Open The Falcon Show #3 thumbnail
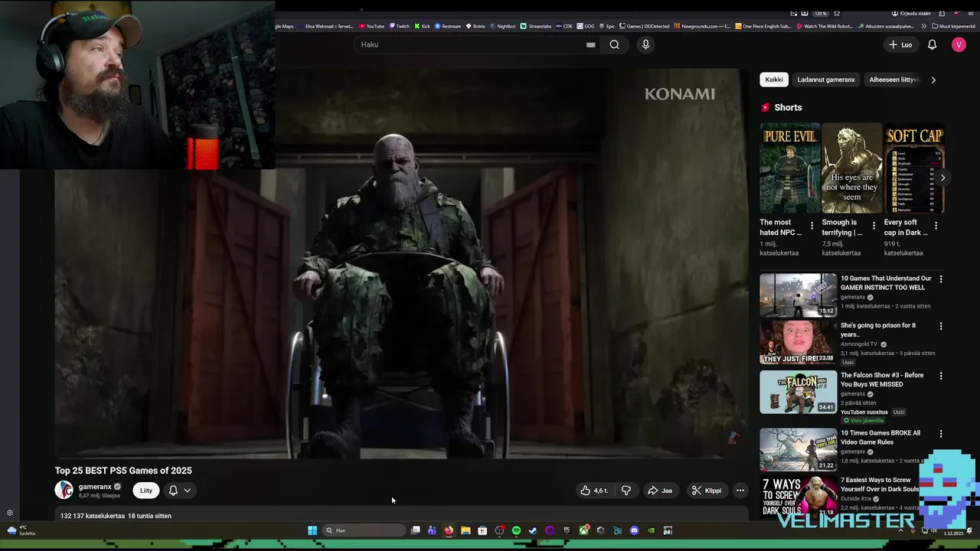This screenshot has width=980, height=551. (x=798, y=392)
